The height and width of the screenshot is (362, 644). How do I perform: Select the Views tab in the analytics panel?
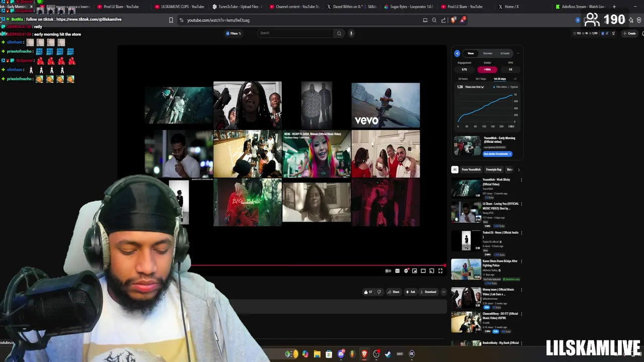470,53
